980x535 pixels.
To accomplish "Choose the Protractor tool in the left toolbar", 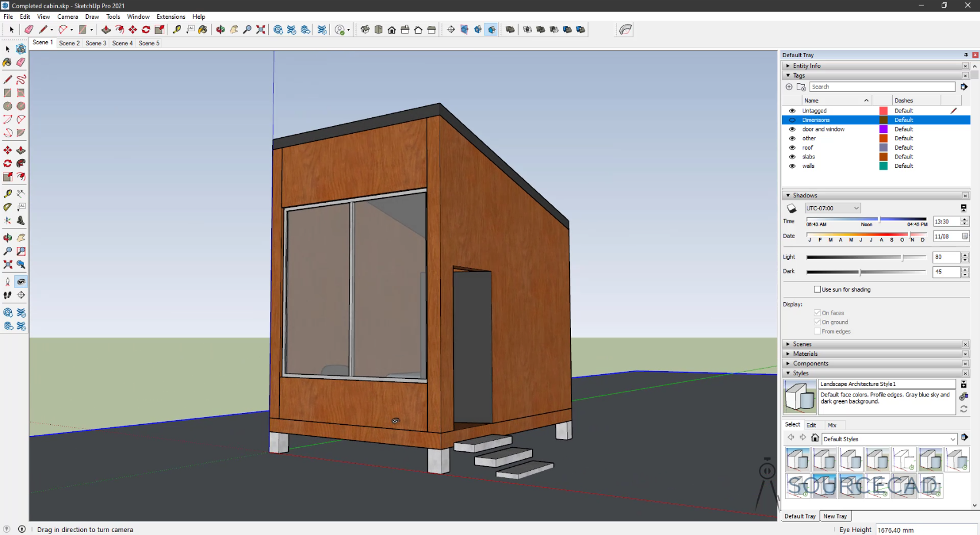I will pos(7,207).
